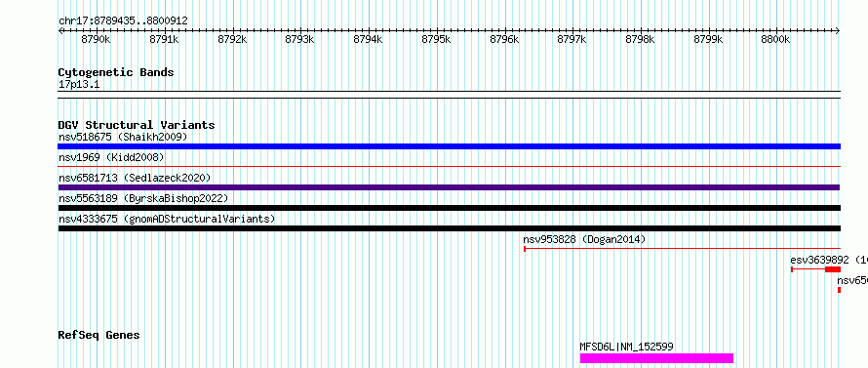Open the nsv953828 (Dogan2014) label
Viewport: 868px width, 368px height.
tap(584, 239)
